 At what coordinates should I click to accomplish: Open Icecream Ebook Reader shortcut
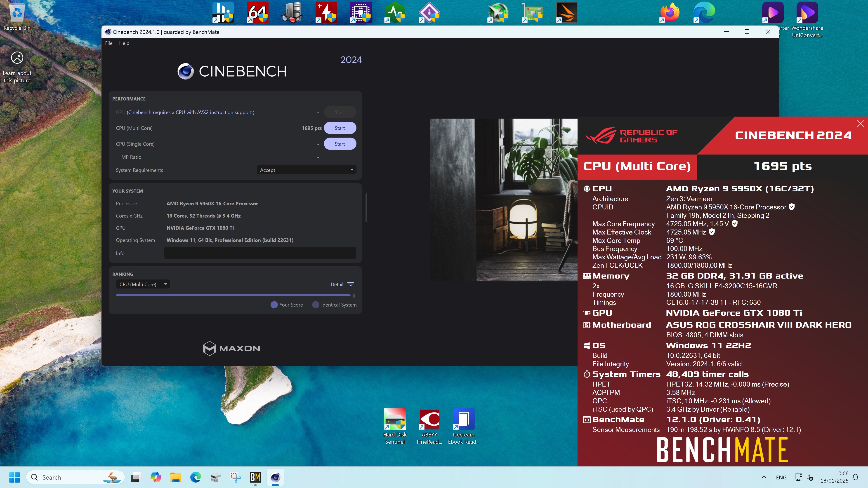coord(464,426)
